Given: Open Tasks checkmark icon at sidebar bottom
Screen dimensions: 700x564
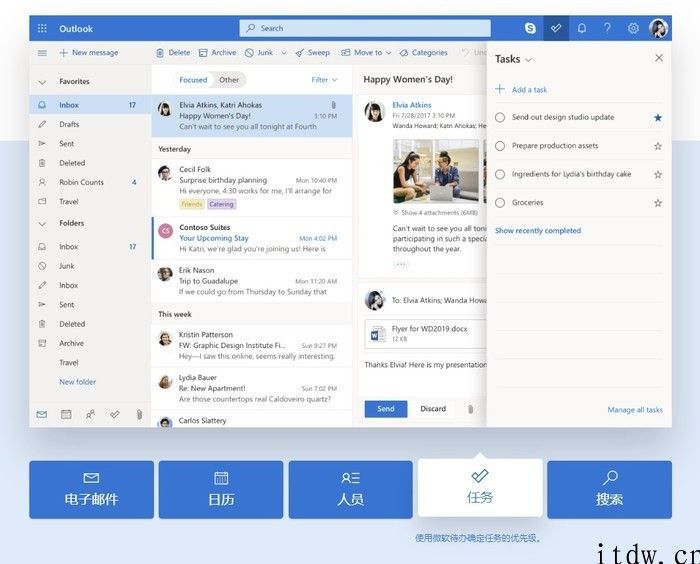Looking at the screenshot, I should pos(115,414).
